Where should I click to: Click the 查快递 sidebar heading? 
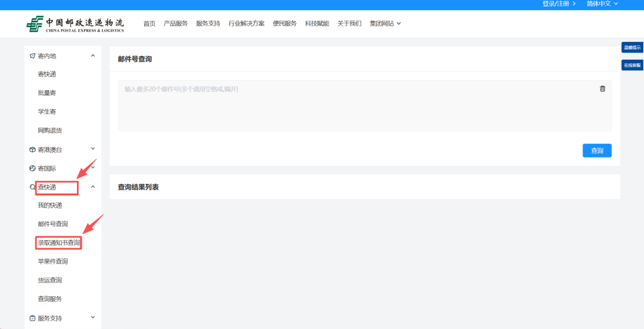47,187
